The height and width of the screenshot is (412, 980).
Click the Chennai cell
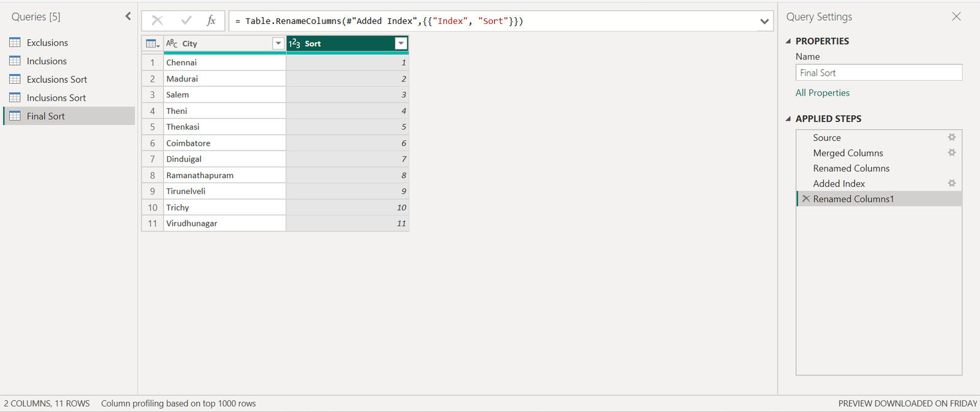(x=224, y=62)
